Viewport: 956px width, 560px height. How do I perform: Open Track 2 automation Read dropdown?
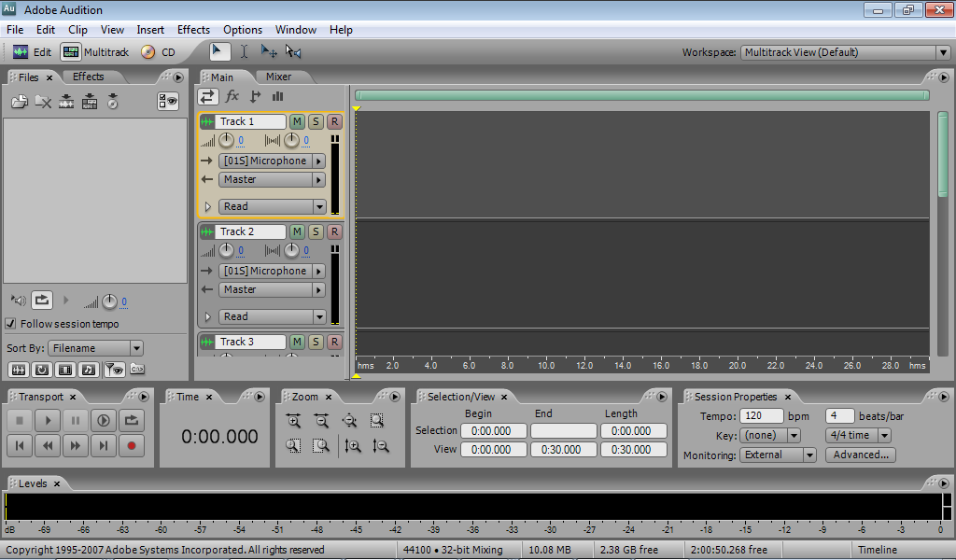click(272, 316)
